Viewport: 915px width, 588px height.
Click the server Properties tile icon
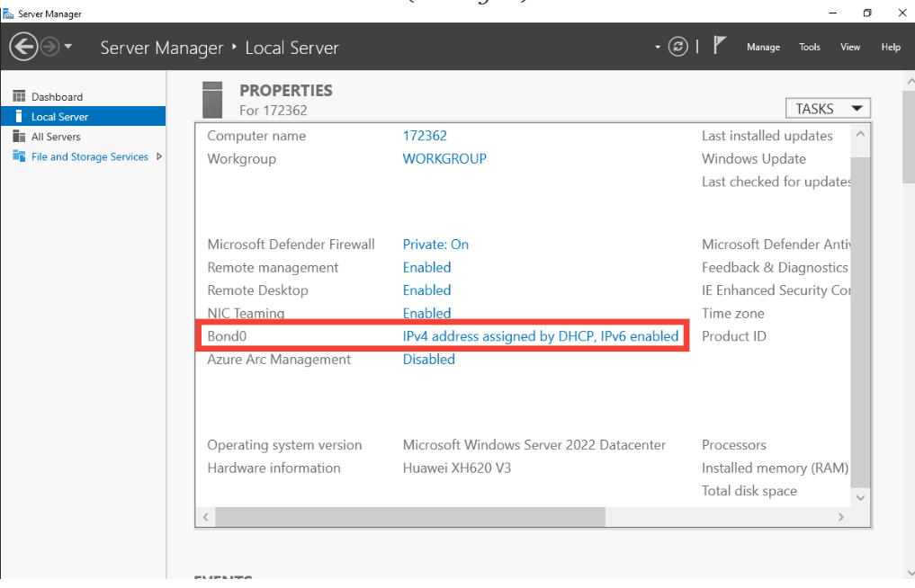(212, 99)
